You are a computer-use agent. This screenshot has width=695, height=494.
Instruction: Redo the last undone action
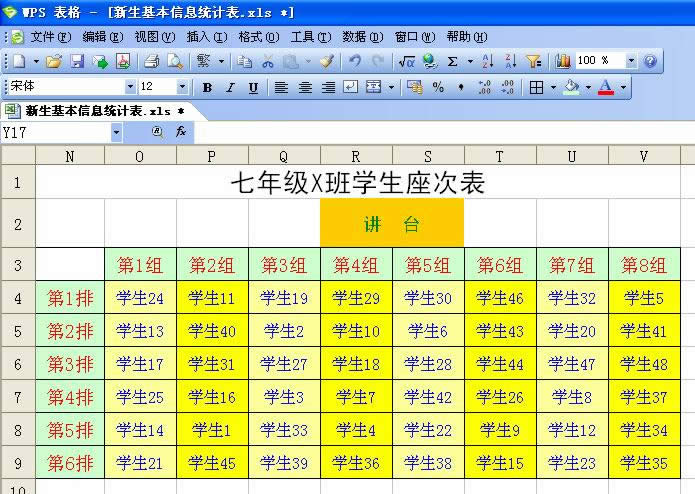tap(377, 61)
